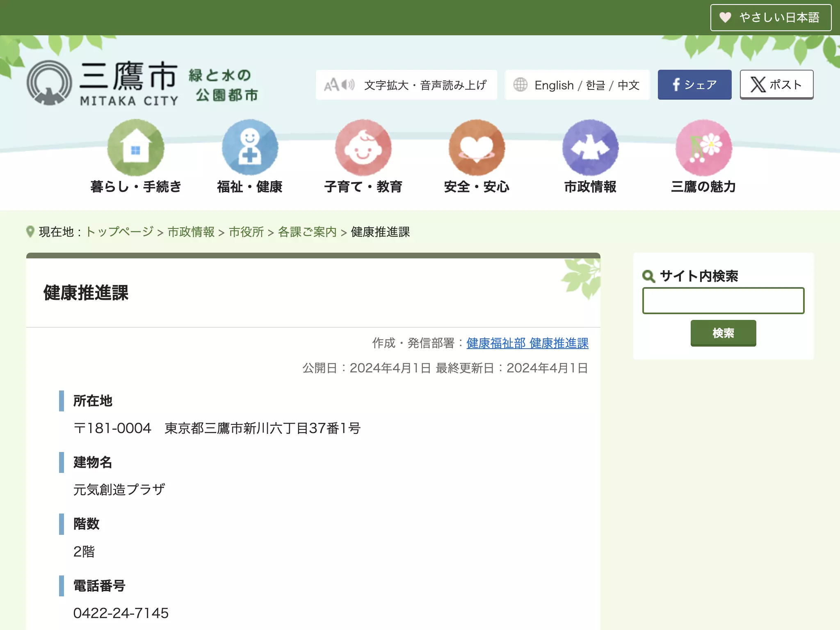This screenshot has height=630, width=840.
Task: Click the X ポスト button
Action: tap(776, 84)
